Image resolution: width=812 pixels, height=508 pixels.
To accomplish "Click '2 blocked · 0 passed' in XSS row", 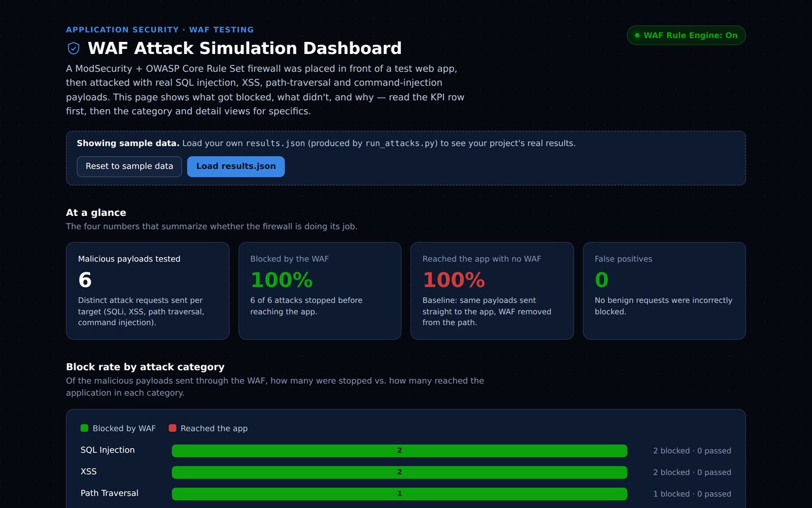I will 692,472.
